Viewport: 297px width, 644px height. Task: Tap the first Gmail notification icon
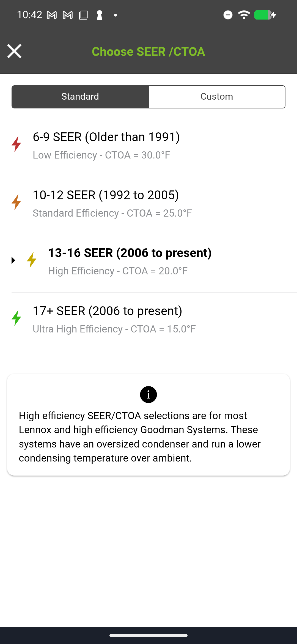tap(52, 15)
